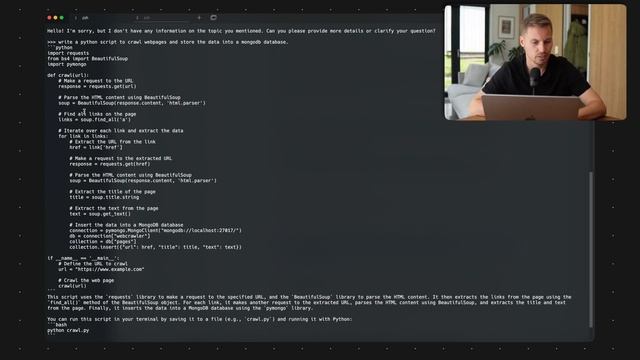Click the line 'db = connection["webcrawler"]'

coord(109,236)
